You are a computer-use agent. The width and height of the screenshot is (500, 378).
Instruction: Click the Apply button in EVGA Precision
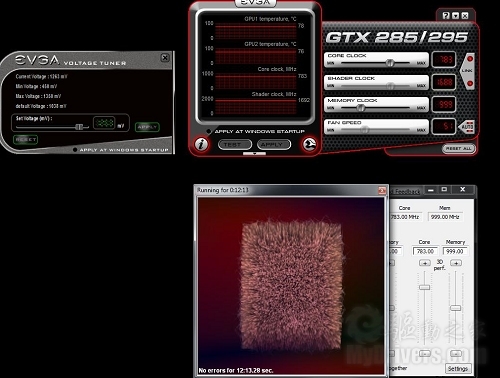(274, 144)
